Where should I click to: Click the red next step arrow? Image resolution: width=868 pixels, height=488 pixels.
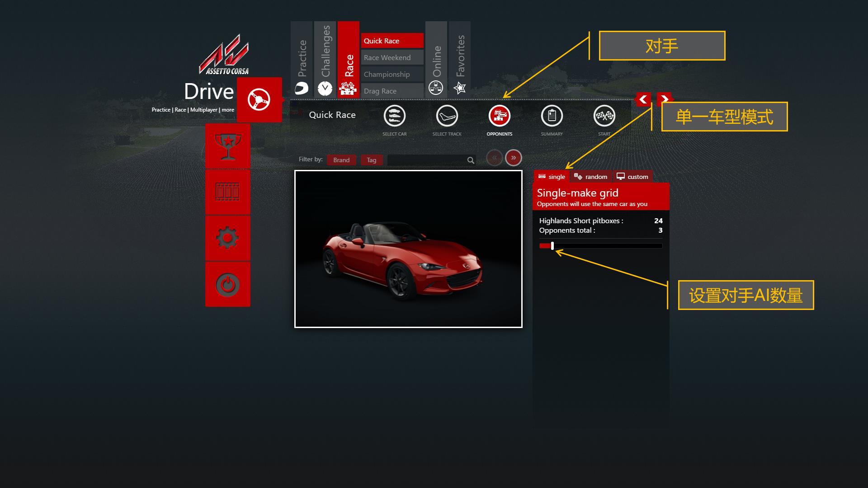click(x=664, y=99)
